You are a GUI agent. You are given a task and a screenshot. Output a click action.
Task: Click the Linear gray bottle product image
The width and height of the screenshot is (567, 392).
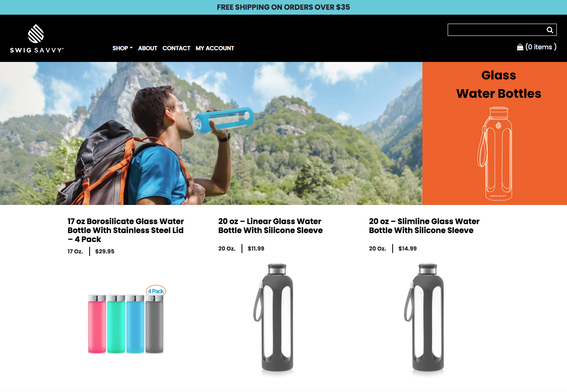point(274,319)
